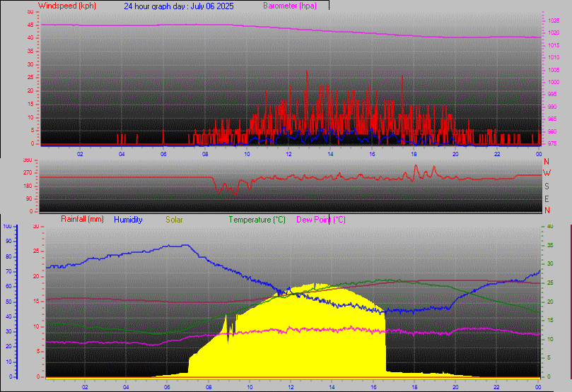Viewport: 572px width, 392px height.
Task: Click the 35 value on green temperature axis
Action: point(550,245)
